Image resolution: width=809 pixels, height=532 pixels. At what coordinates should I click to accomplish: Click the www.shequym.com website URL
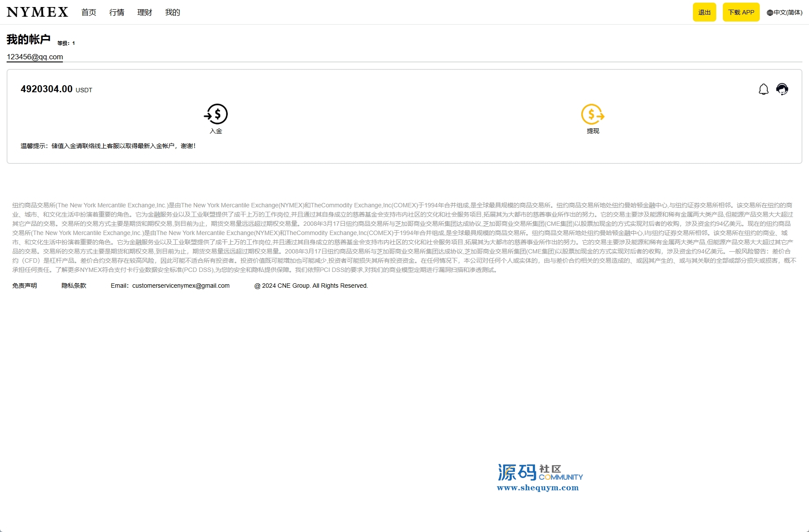(x=538, y=488)
